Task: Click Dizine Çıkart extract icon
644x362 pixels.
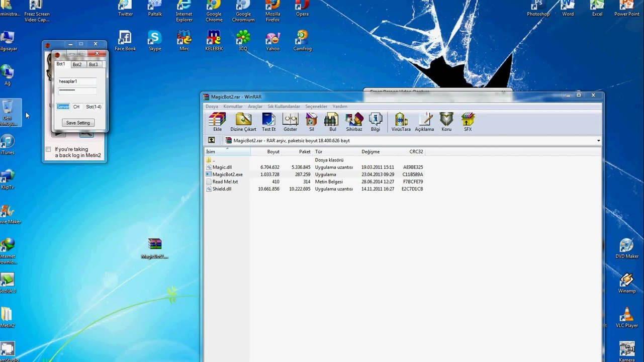Action: (243, 122)
